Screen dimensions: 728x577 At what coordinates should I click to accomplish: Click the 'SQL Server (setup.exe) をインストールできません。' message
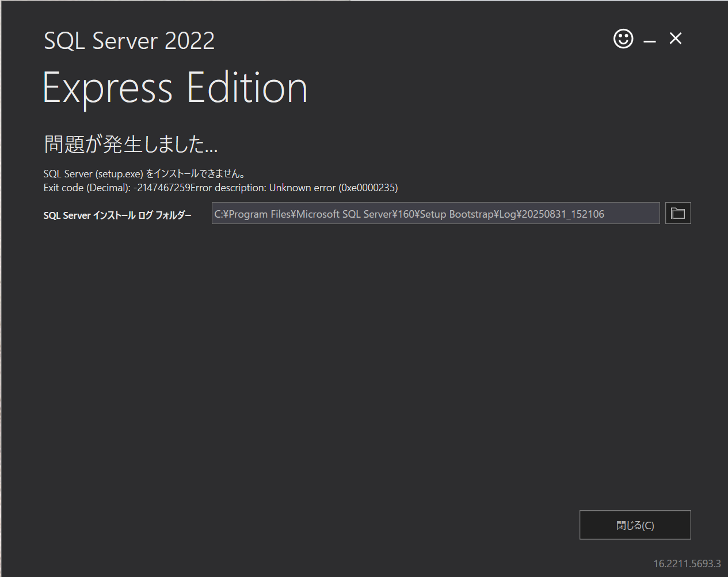coord(145,173)
